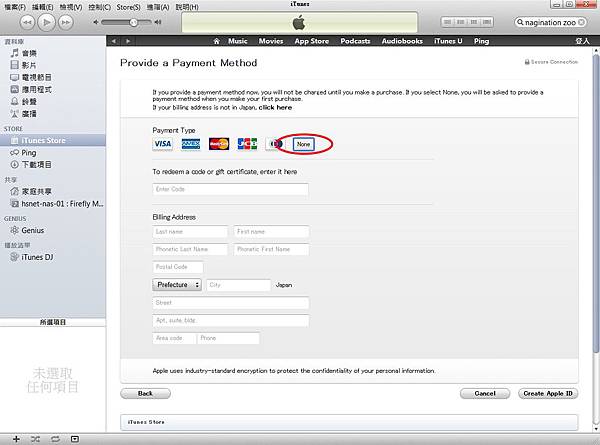Switch to the Movies store tab
The height and width of the screenshot is (445, 600).
pyautogui.click(x=271, y=41)
